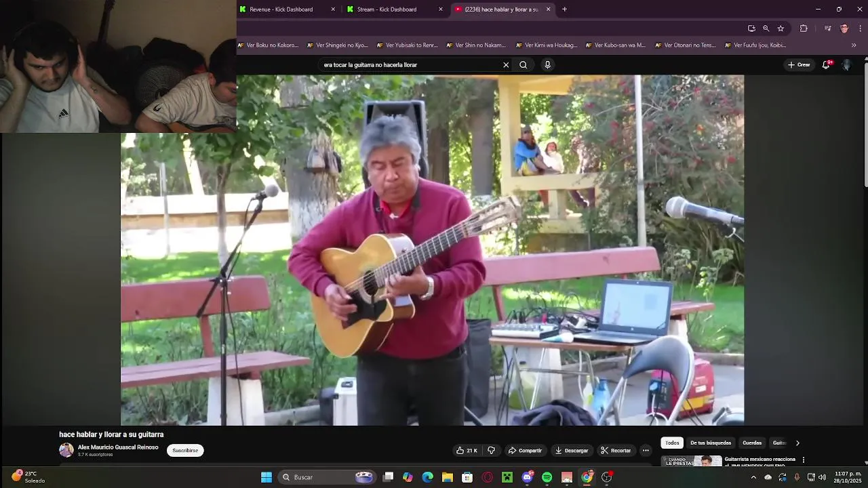Bookmark this page with the star
Viewport: 868px width, 488px height.
coord(781,28)
